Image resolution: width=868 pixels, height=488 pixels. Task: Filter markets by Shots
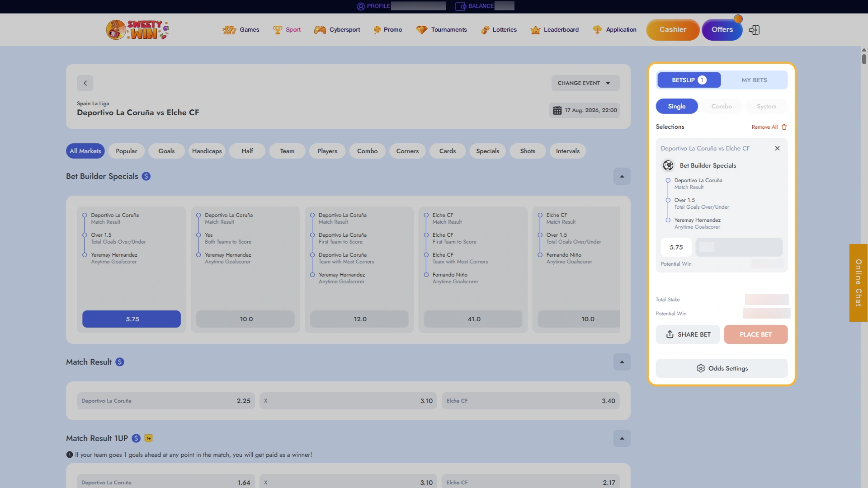(528, 151)
